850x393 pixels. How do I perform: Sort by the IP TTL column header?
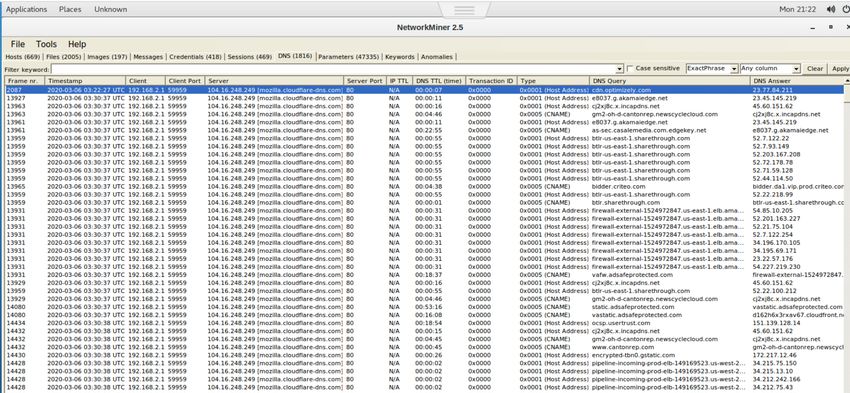point(400,81)
